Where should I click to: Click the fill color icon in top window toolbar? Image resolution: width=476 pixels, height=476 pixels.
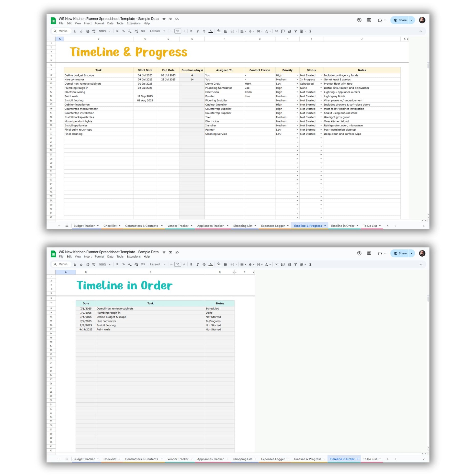(218, 31)
